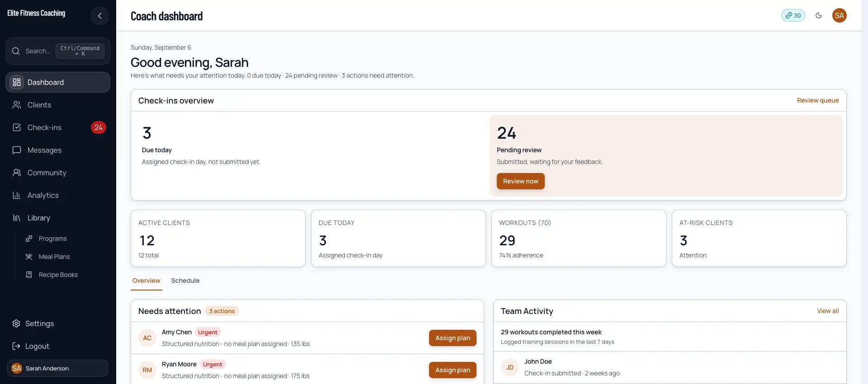Open the Review queue link
This screenshot has width=868, height=384.
(x=818, y=100)
